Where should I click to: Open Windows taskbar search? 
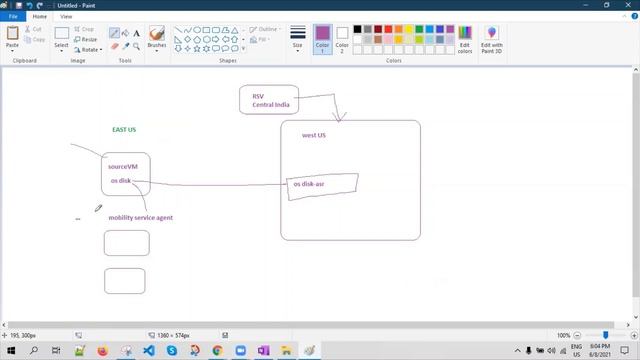34,350
